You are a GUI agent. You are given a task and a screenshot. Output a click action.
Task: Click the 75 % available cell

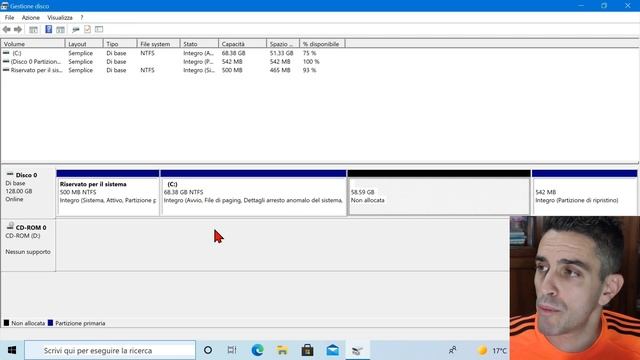click(309, 53)
